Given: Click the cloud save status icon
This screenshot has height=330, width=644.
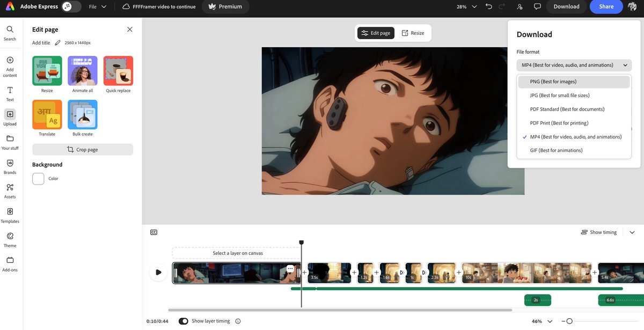Looking at the screenshot, I should 126,6.
